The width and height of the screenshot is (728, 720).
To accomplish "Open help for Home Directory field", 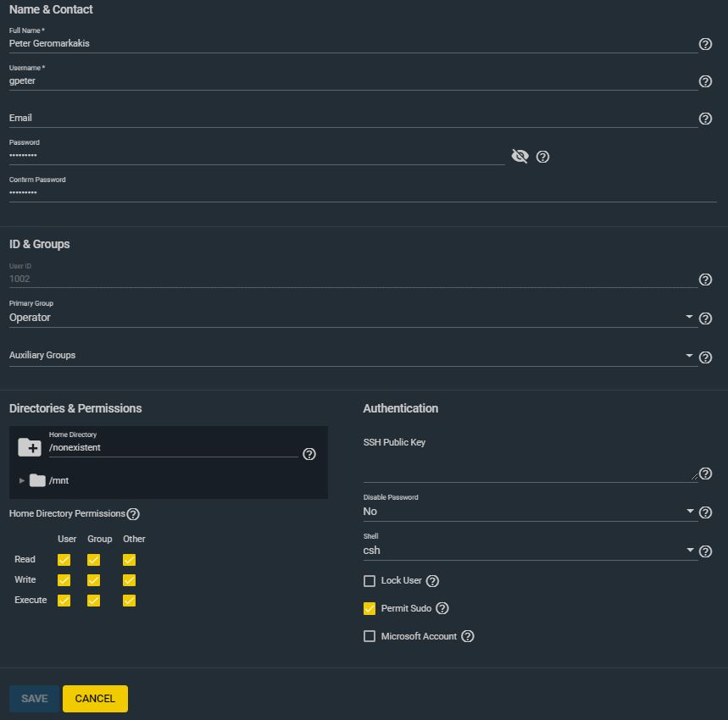I will (309, 454).
